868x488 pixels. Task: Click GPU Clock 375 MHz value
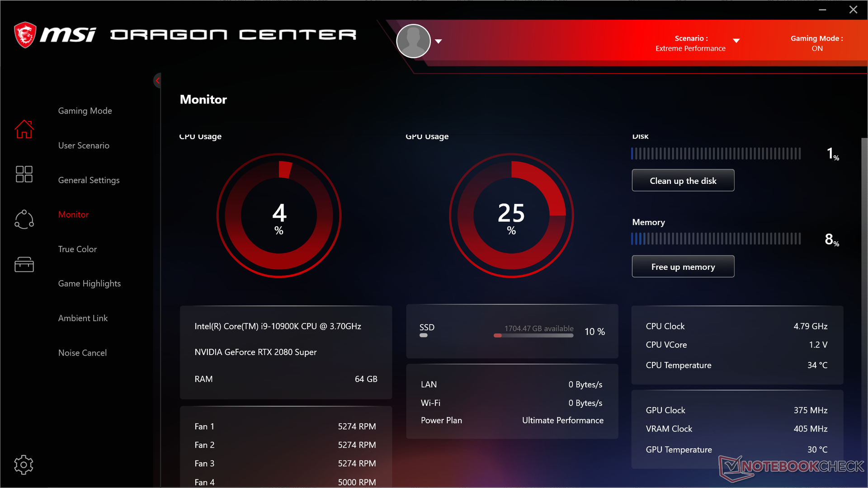(x=811, y=410)
